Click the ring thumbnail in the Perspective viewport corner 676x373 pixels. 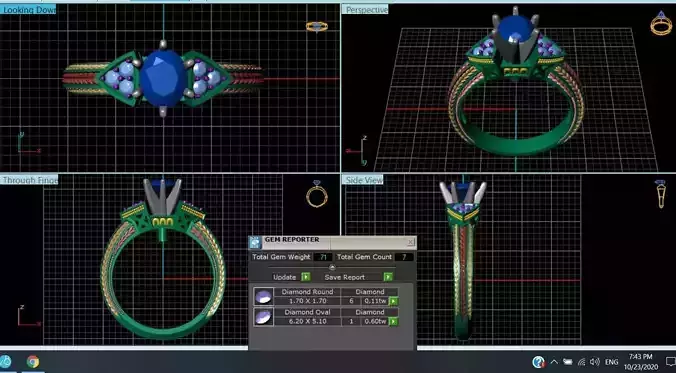[x=661, y=23]
